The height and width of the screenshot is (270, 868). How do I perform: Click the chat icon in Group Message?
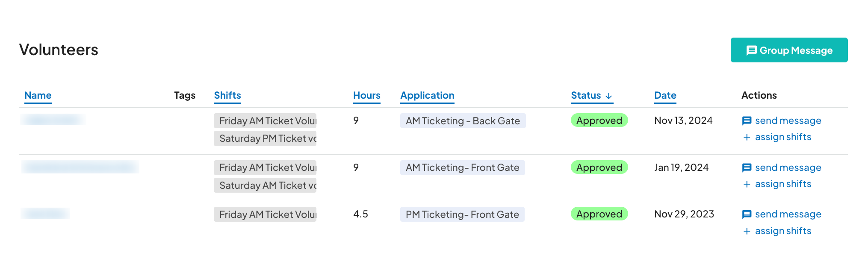pyautogui.click(x=751, y=50)
